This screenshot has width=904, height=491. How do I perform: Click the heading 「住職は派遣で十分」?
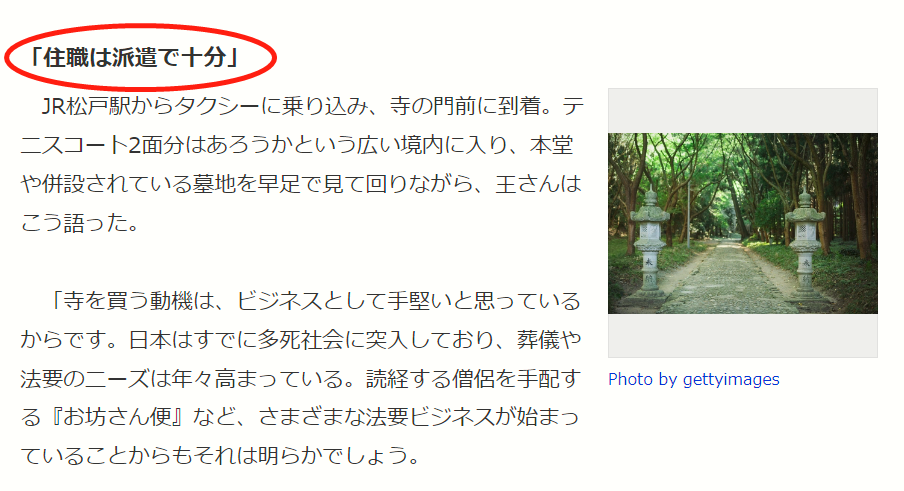pyautogui.click(x=134, y=57)
